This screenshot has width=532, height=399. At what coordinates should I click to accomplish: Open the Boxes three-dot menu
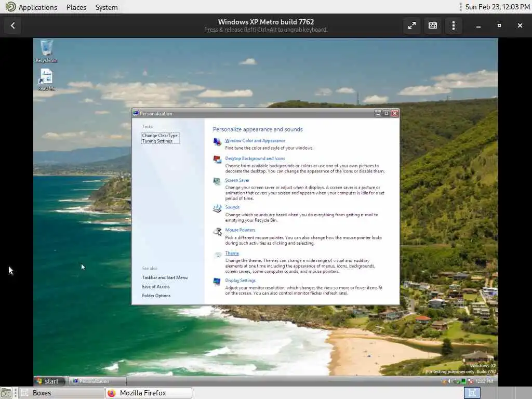[x=454, y=25]
